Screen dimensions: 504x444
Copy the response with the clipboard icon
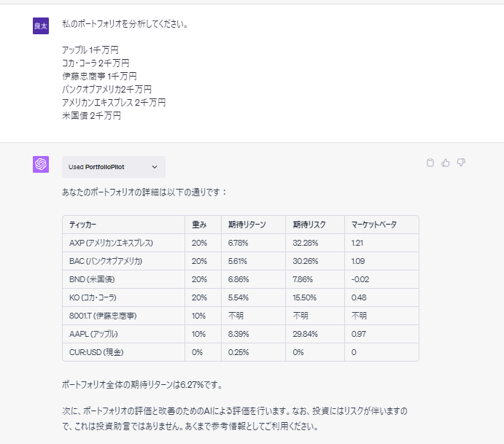430,163
